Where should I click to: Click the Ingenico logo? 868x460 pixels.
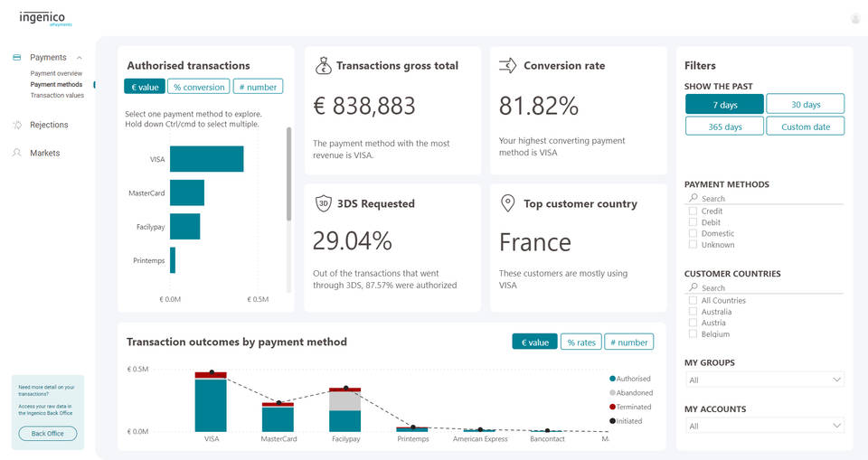pos(45,18)
